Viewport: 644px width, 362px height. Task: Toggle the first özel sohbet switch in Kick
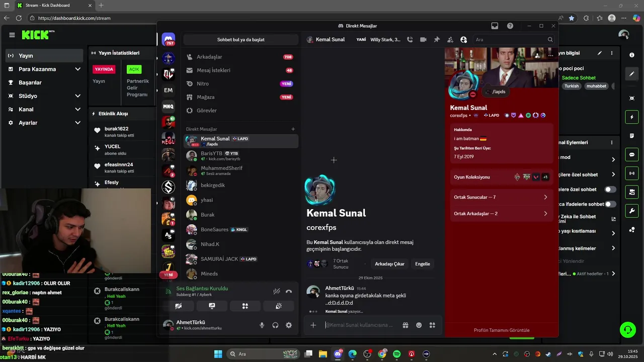610,190
